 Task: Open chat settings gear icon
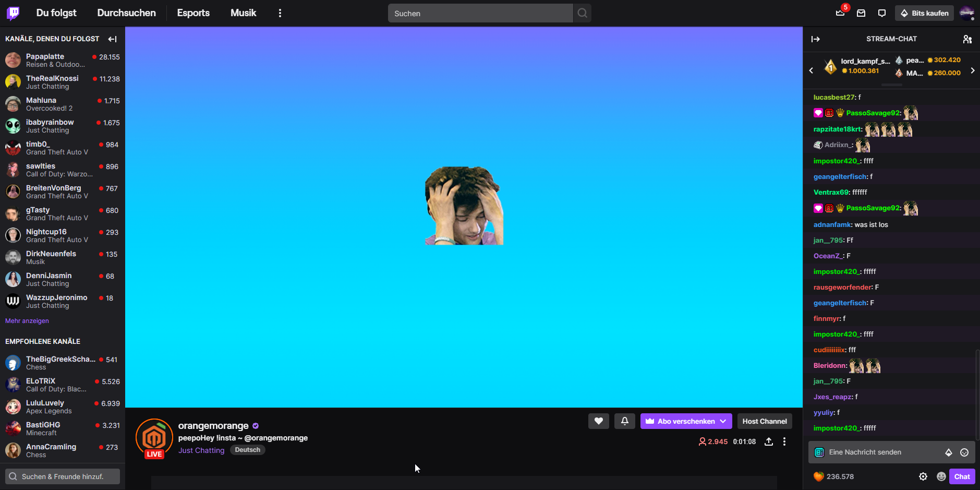[x=923, y=476]
